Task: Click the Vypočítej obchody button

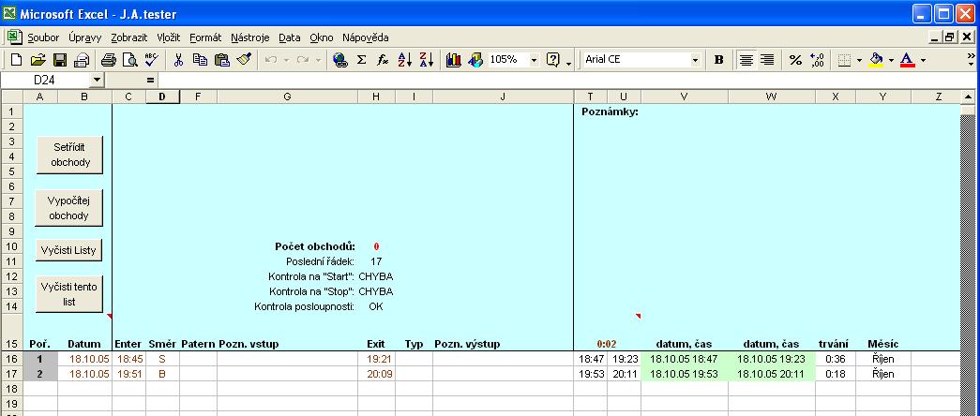Action: [68, 208]
